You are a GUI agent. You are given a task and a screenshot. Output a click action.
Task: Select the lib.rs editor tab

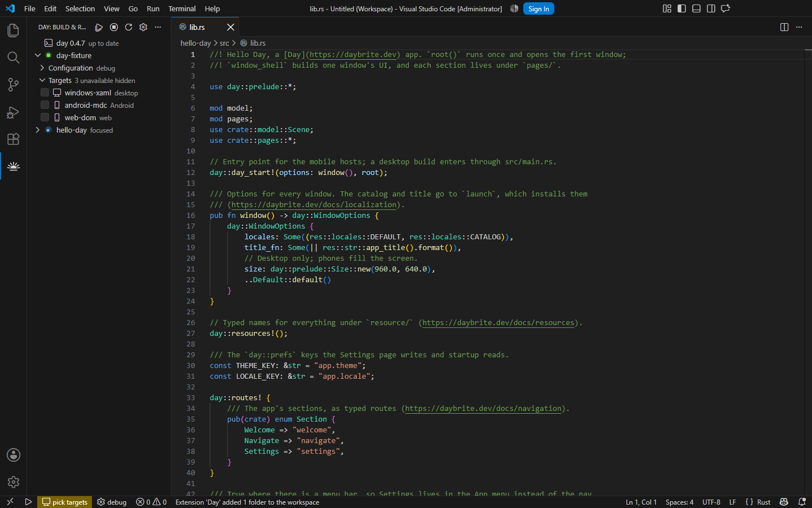[205, 27]
